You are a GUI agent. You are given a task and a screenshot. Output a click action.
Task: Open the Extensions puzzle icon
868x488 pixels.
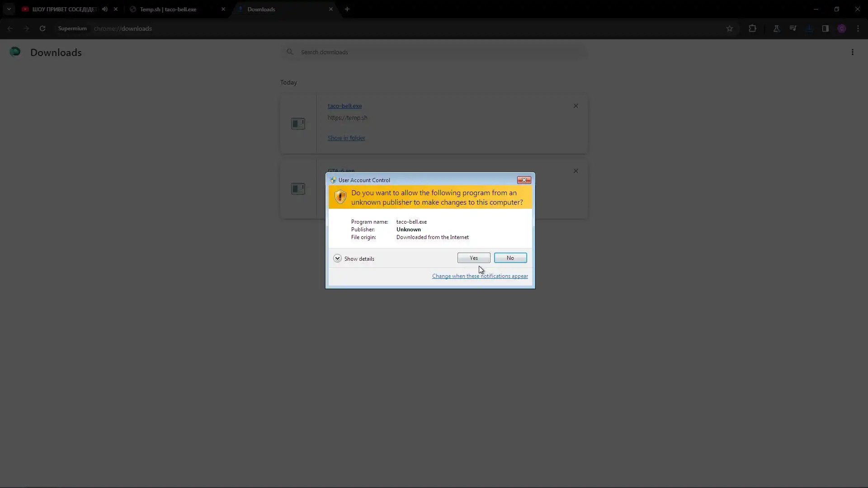click(x=752, y=28)
